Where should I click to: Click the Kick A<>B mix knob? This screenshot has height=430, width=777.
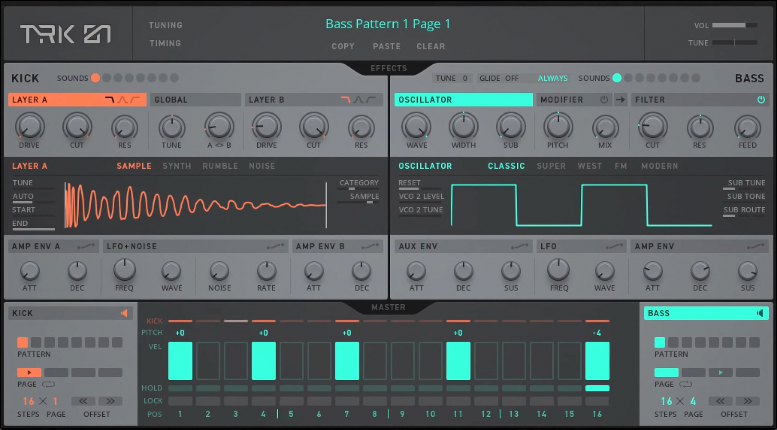[x=219, y=126]
